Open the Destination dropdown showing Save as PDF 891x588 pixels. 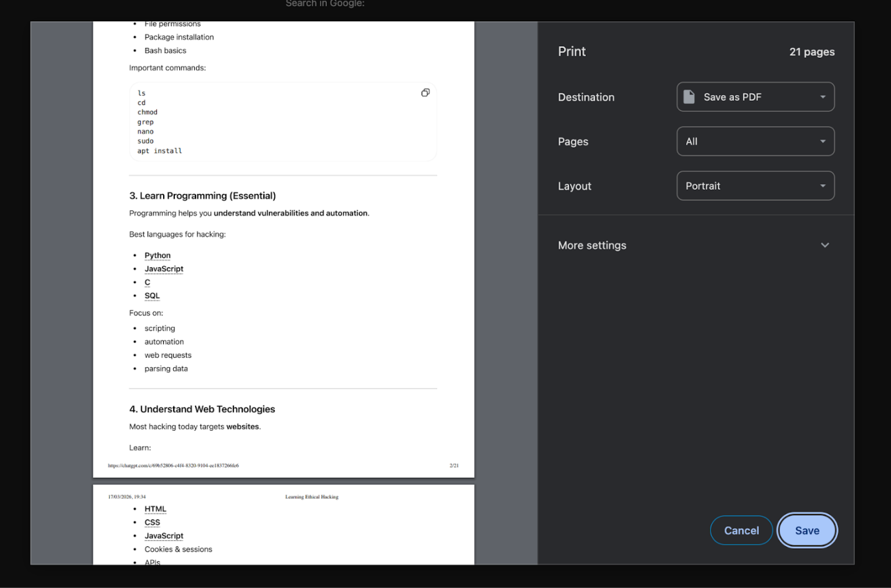pos(755,96)
